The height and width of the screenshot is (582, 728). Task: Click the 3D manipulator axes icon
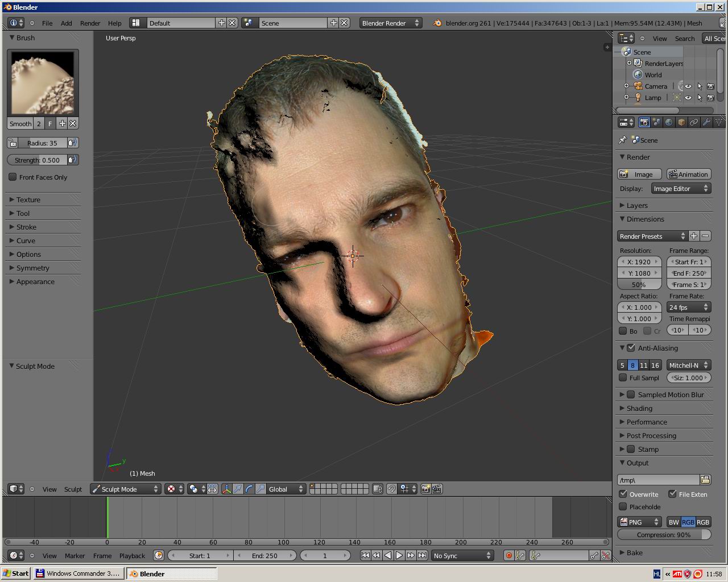pos(226,489)
